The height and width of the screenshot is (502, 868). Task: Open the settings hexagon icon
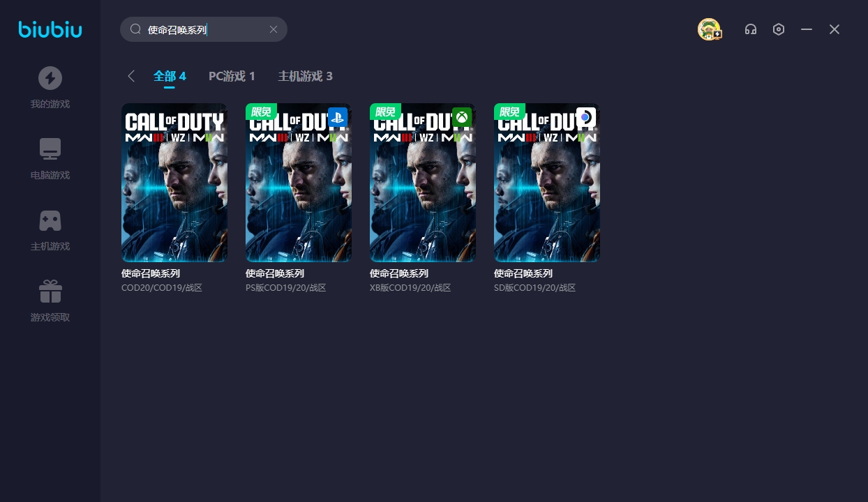pyautogui.click(x=779, y=29)
